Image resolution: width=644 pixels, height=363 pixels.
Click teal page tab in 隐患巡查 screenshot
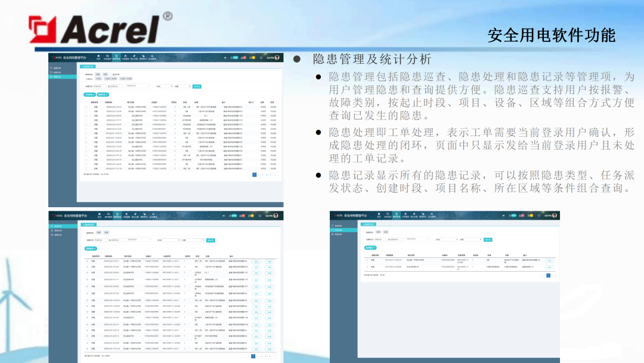coord(89,224)
